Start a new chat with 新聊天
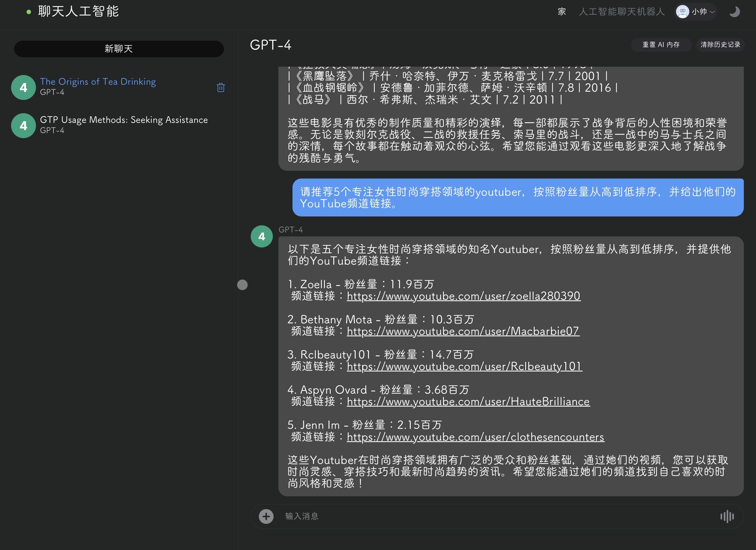Image resolution: width=756 pixels, height=550 pixels. (x=119, y=49)
